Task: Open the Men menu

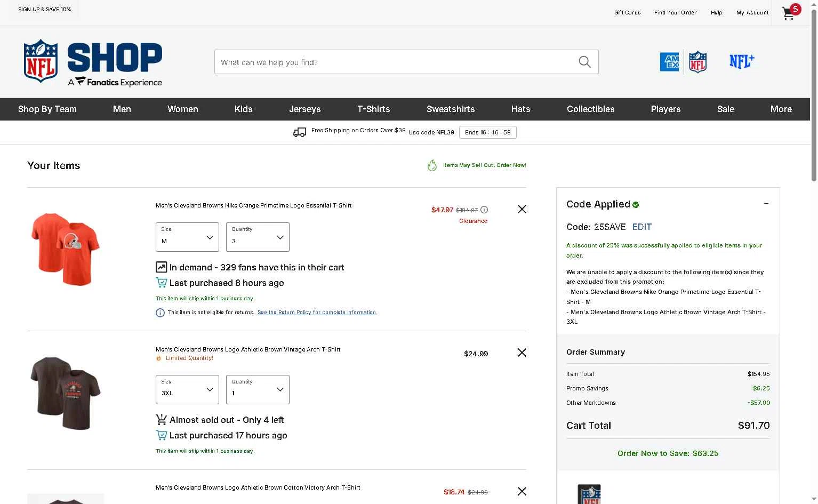Action: [122, 109]
